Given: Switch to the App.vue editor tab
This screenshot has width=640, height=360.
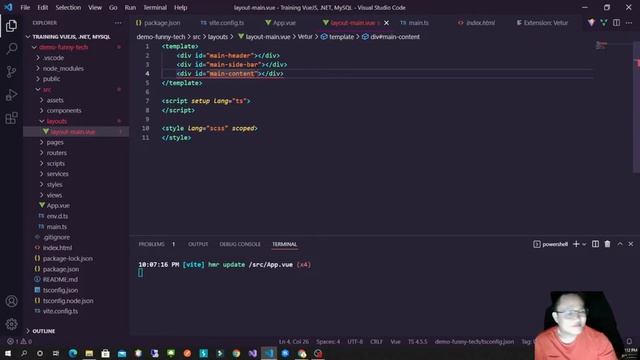Looking at the screenshot, I should (x=281, y=23).
